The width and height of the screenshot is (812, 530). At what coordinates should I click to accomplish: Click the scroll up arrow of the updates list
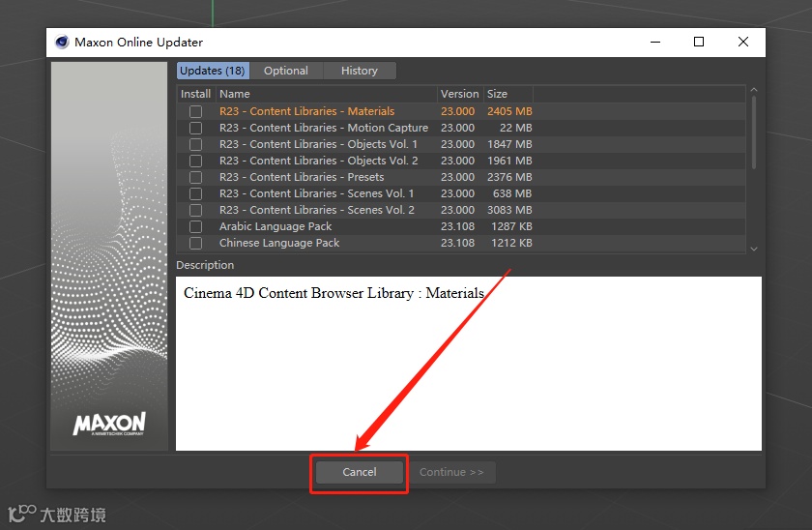(x=754, y=90)
